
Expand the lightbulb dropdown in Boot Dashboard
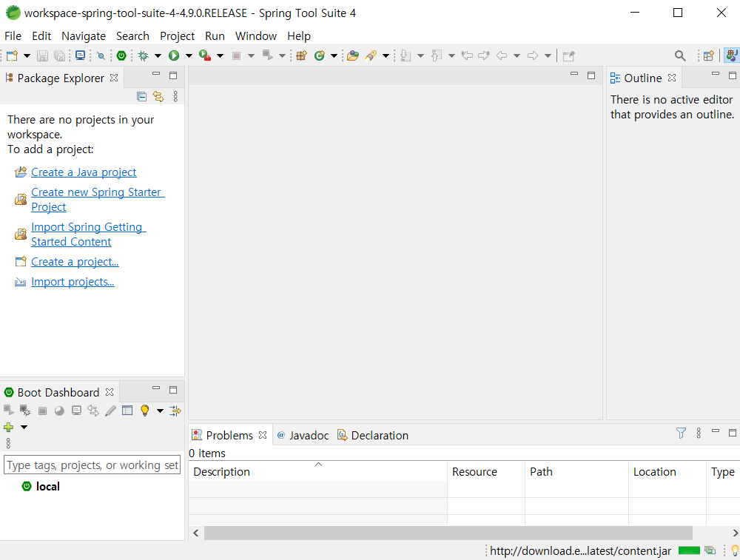[160, 411]
